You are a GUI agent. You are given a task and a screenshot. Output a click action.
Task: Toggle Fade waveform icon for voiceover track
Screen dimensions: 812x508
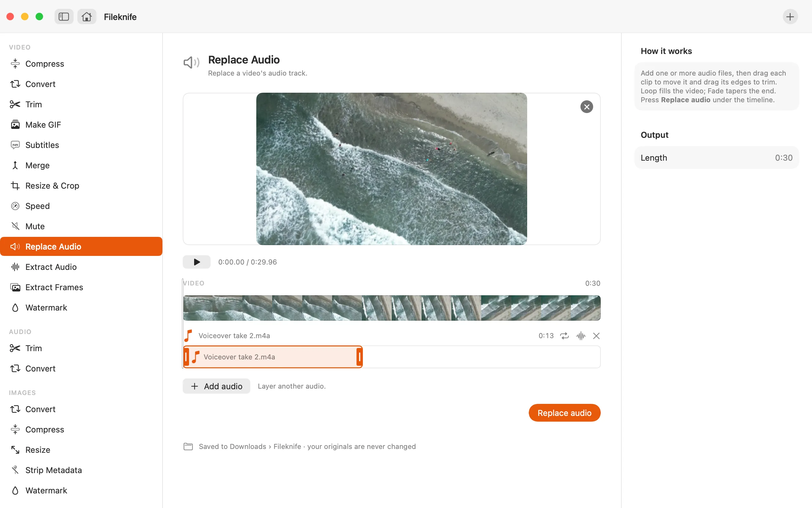coord(581,336)
